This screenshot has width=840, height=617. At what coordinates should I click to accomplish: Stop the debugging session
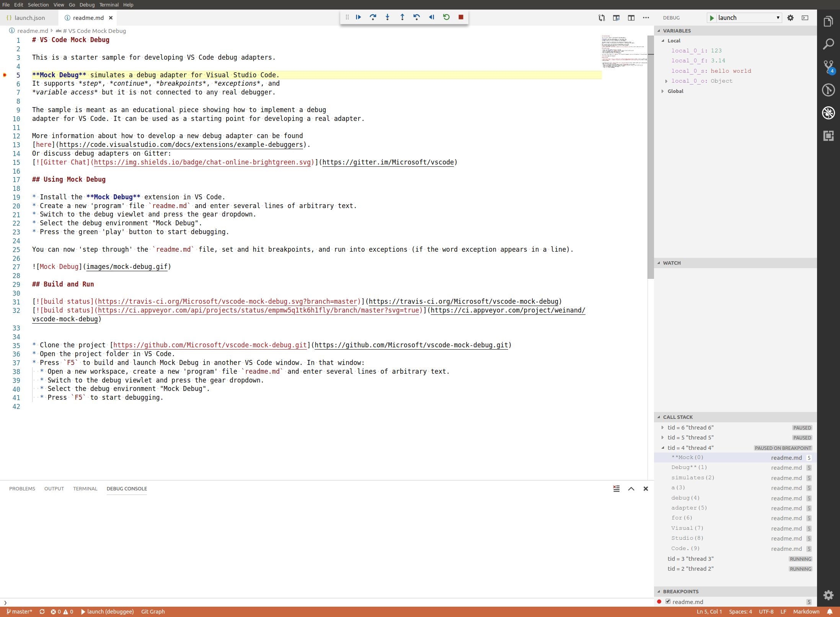pyautogui.click(x=461, y=17)
